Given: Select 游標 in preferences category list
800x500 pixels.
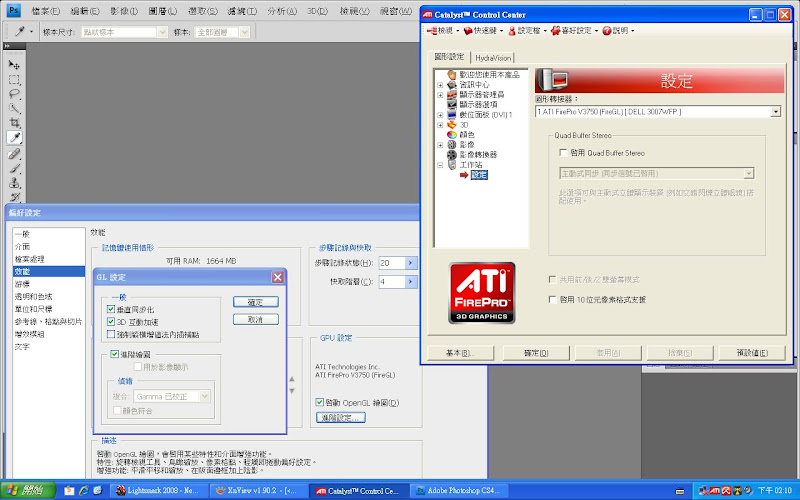Looking at the screenshot, I should (x=48, y=284).
